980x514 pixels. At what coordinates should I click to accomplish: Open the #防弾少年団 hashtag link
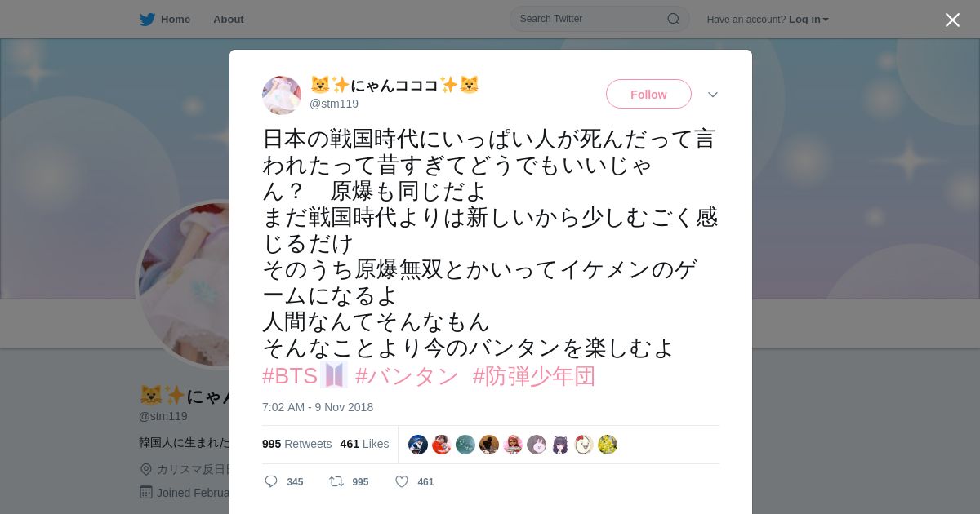click(534, 376)
